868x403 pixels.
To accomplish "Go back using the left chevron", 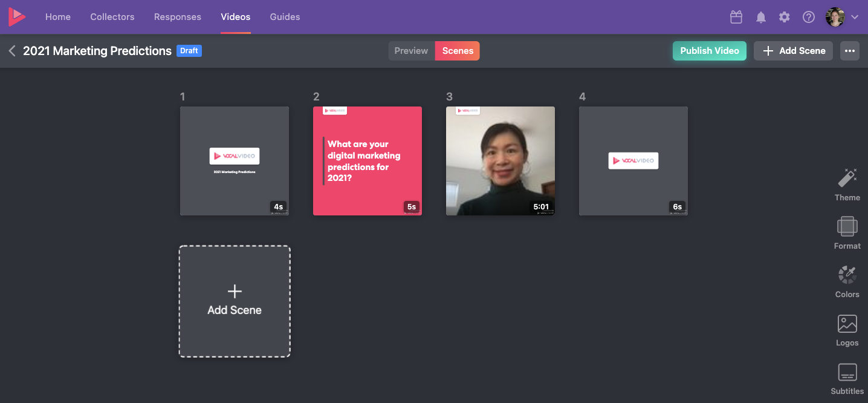I will click(x=12, y=51).
